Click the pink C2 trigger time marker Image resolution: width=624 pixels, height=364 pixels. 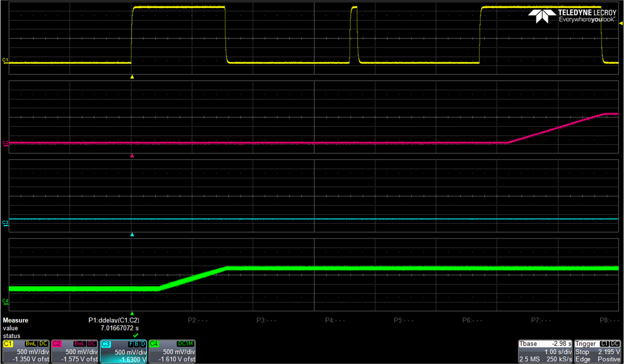coord(132,156)
